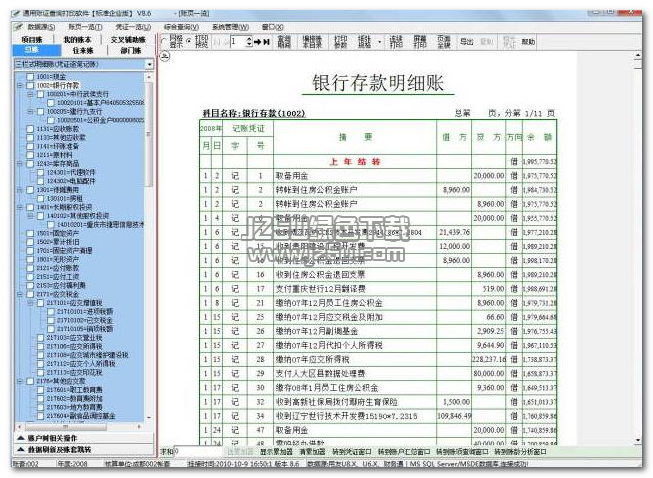Click the 转到账项查询窗口 button

coord(462,452)
